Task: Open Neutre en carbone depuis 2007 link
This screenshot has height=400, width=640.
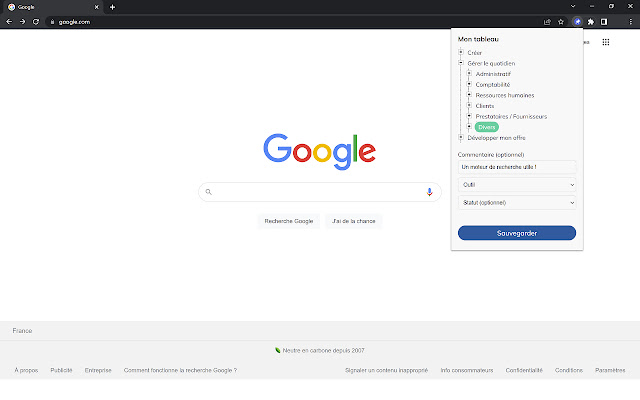Action: 320,350
